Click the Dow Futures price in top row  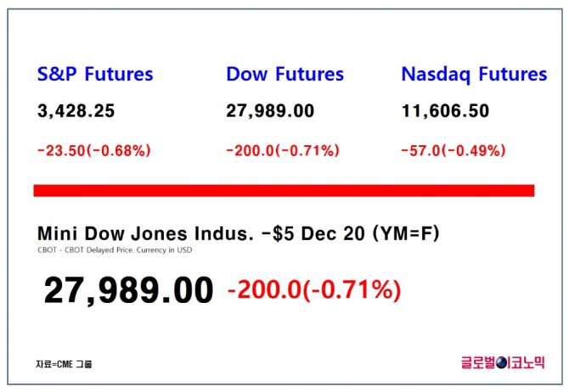(x=270, y=111)
